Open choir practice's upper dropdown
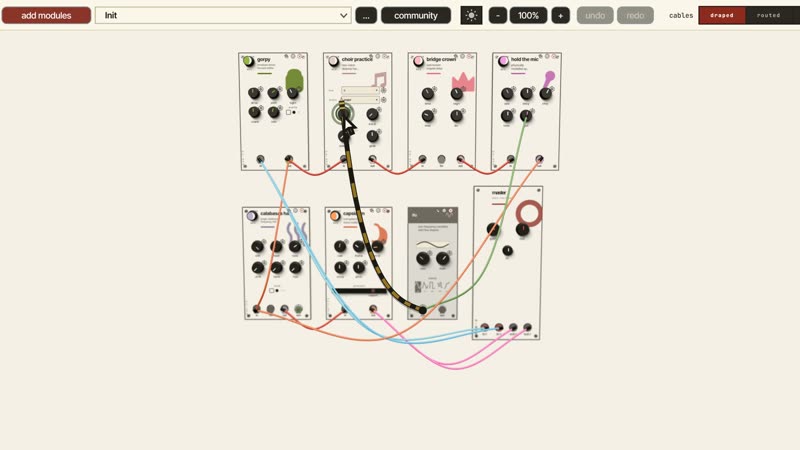Screen dimensions: 800x450 tap(360, 90)
